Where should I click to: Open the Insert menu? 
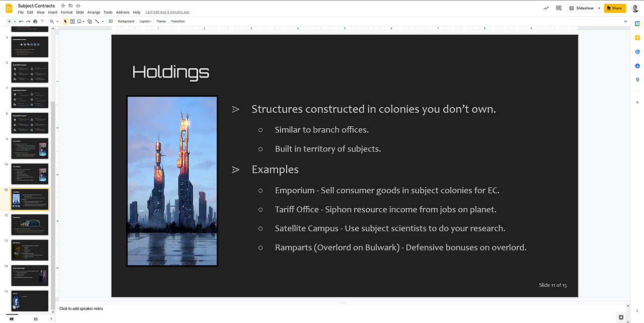tap(53, 12)
